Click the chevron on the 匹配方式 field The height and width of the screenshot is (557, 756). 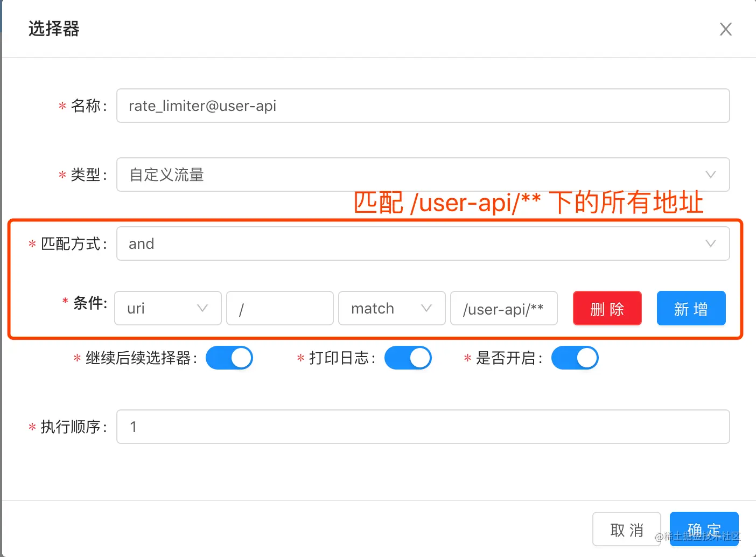[711, 243]
